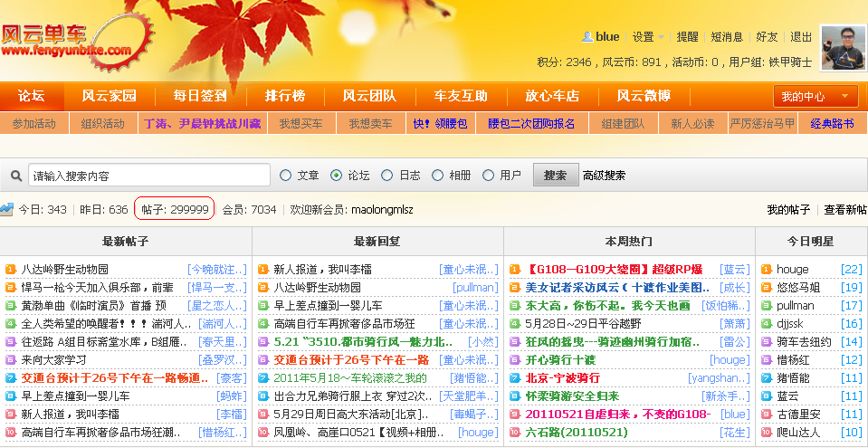The image size is (868, 448).
Task: Click the 风云单车 site logo
Action: 66,43
